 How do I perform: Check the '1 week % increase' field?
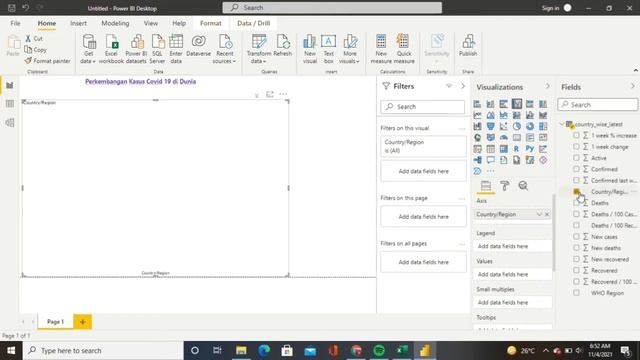pyautogui.click(x=576, y=135)
